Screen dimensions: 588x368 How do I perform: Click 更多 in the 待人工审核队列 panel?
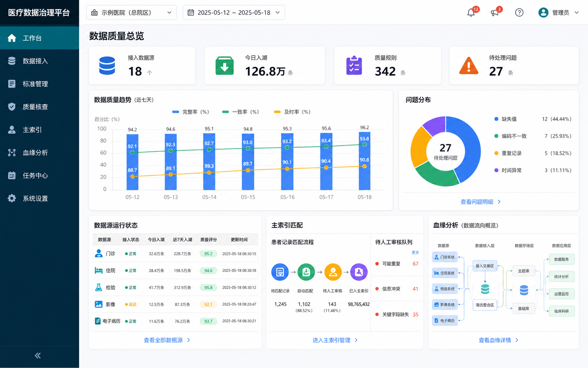pyautogui.click(x=415, y=253)
